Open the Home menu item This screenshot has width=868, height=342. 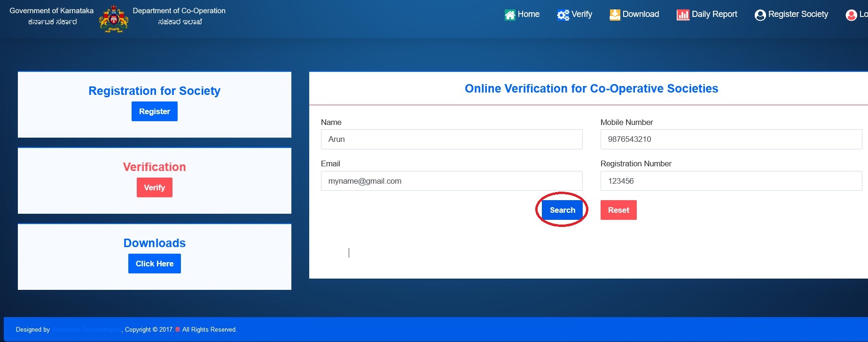[x=528, y=14]
